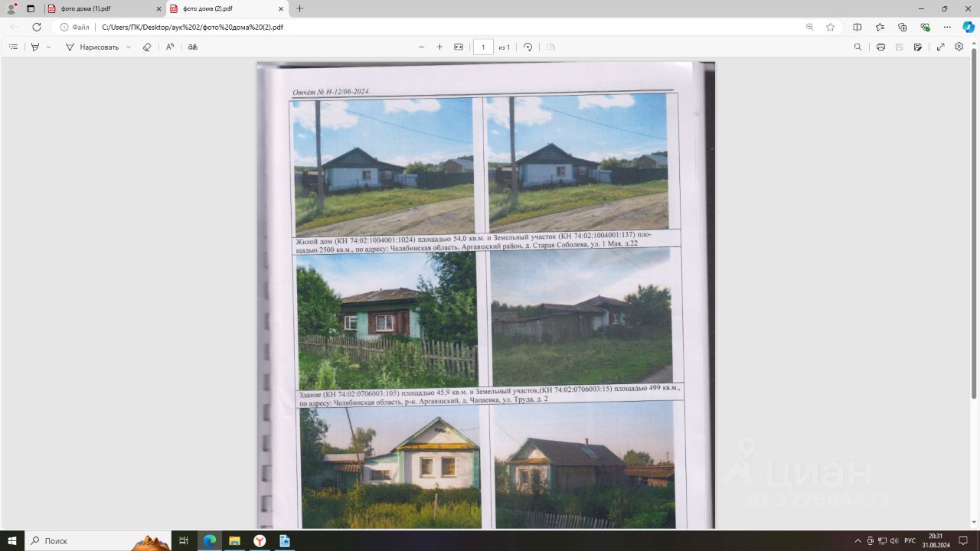Open PDF viewer settings gear
This screenshot has height=551, width=980.
pyautogui.click(x=959, y=47)
